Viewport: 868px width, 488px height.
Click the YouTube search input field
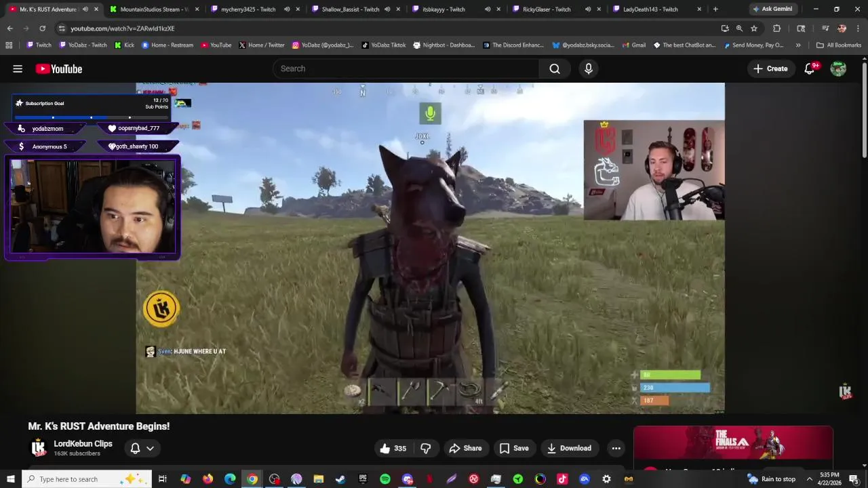pos(406,68)
